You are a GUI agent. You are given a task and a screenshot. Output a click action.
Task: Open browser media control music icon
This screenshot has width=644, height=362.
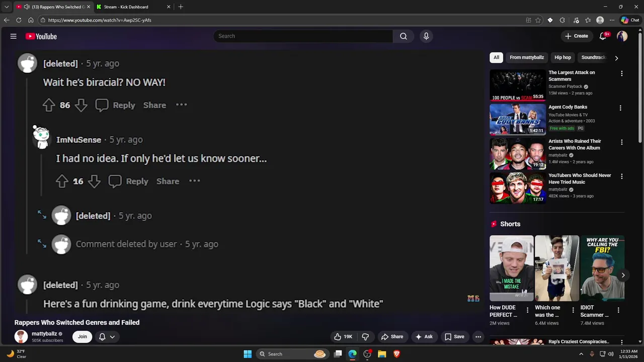pos(576,20)
